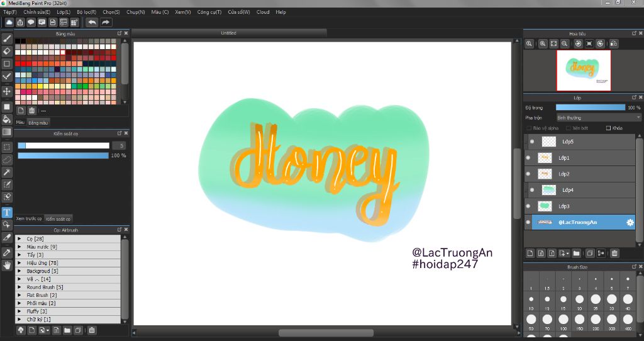Switch to the Màu tab
The width and height of the screenshot is (644, 341).
[x=20, y=123]
